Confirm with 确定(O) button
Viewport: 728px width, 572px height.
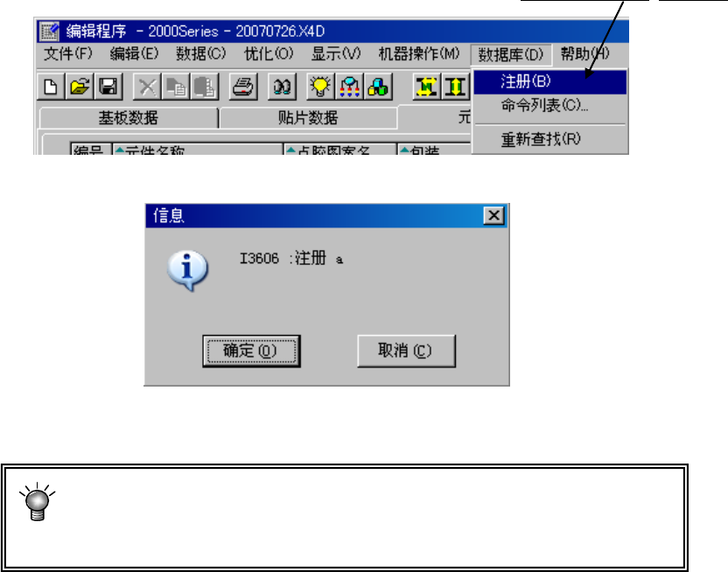pyautogui.click(x=251, y=352)
